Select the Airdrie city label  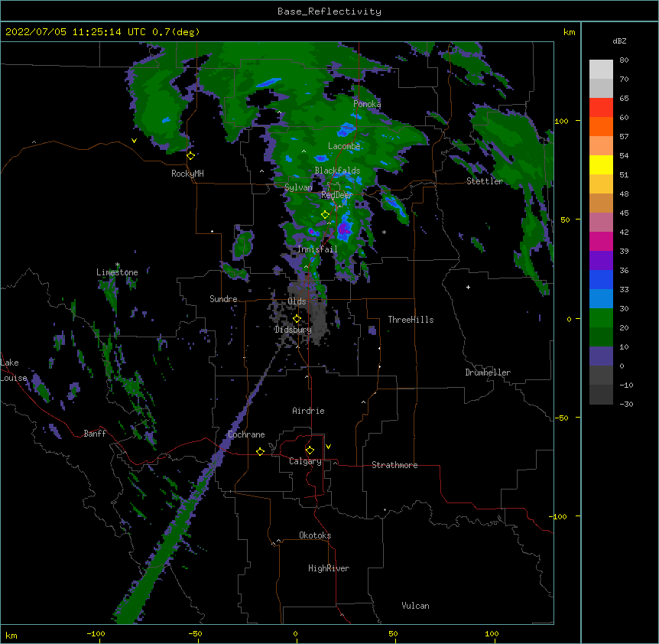pyautogui.click(x=309, y=411)
